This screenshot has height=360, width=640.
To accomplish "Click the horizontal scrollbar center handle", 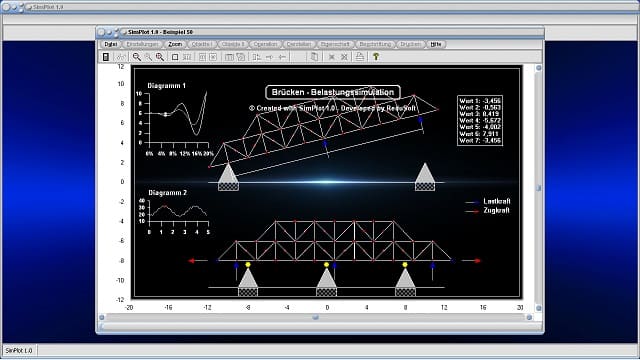I will click(x=316, y=317).
